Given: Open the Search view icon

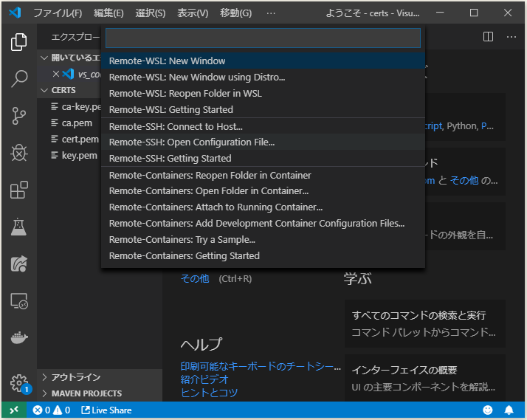Looking at the screenshot, I should coord(19,79).
